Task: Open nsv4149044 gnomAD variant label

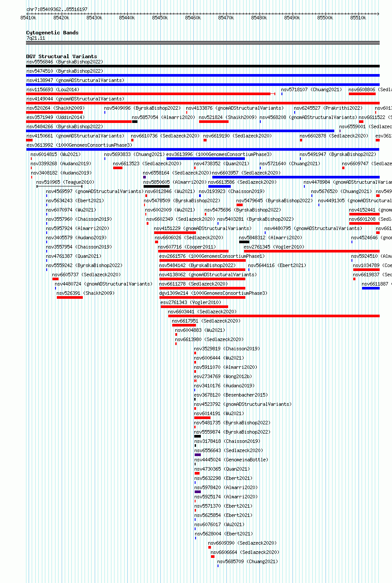Action: 75,99
